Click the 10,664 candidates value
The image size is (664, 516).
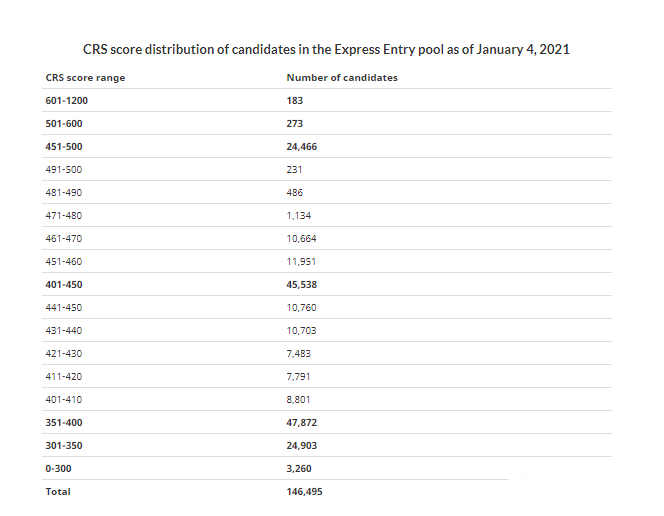[301, 239]
